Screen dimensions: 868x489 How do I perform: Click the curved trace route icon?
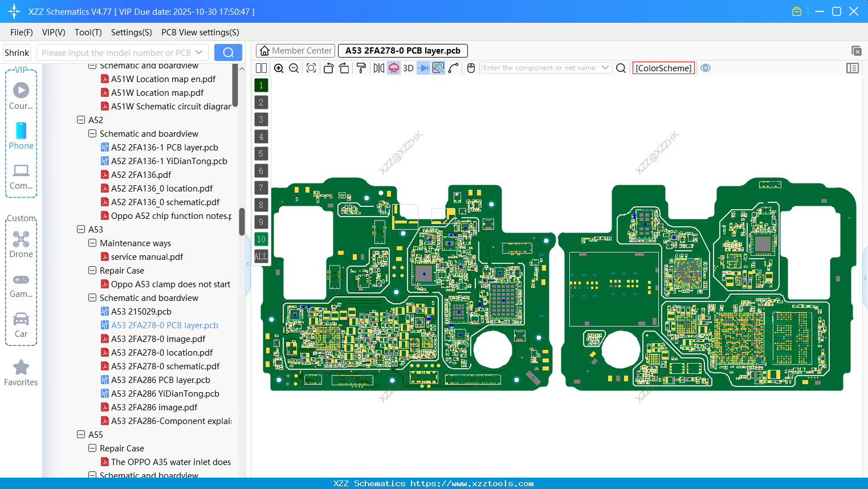tap(454, 68)
